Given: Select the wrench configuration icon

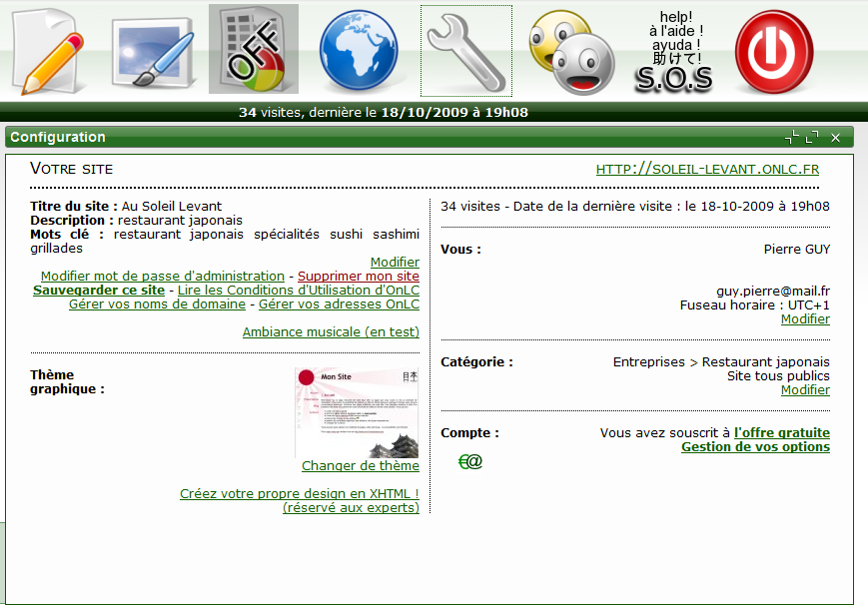Looking at the screenshot, I should pyautogui.click(x=466, y=51).
